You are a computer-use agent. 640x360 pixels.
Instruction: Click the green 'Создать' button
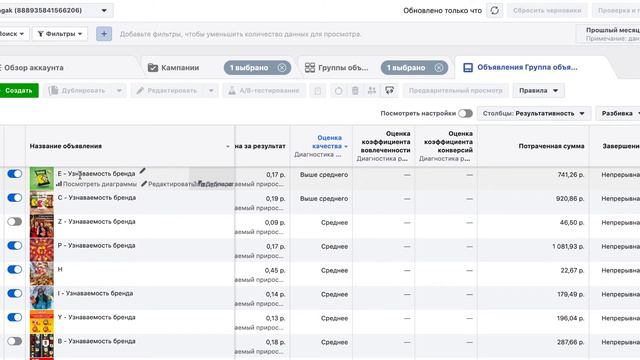[x=18, y=91]
